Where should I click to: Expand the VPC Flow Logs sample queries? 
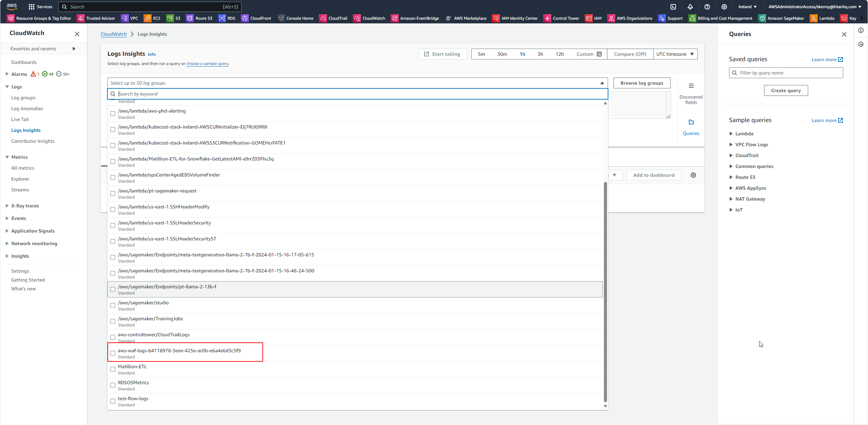[x=731, y=144]
